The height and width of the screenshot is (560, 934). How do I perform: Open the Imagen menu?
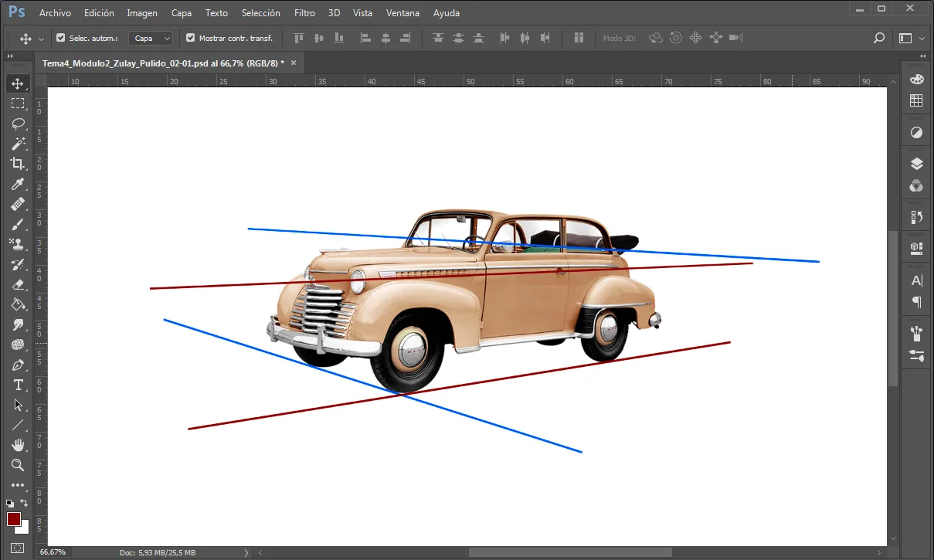(x=142, y=13)
